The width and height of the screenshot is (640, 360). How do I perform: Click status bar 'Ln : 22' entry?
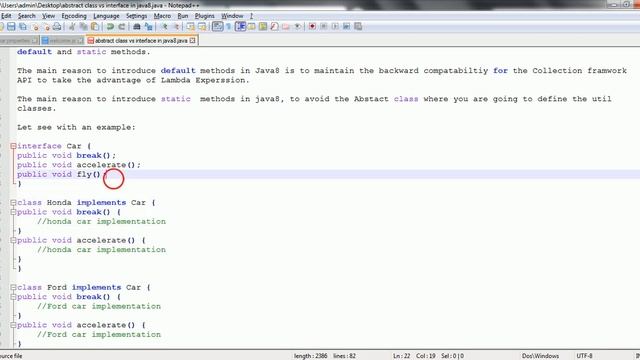(402, 356)
